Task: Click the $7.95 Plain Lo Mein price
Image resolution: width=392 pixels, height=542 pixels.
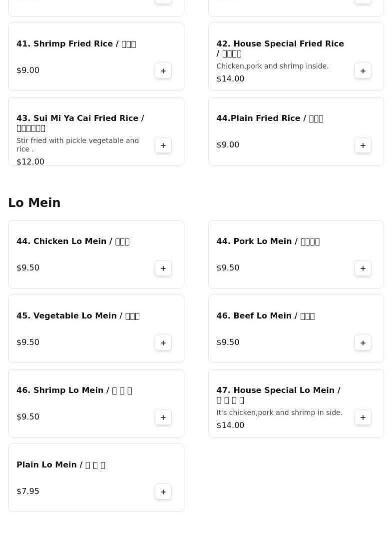Action: pos(28,491)
